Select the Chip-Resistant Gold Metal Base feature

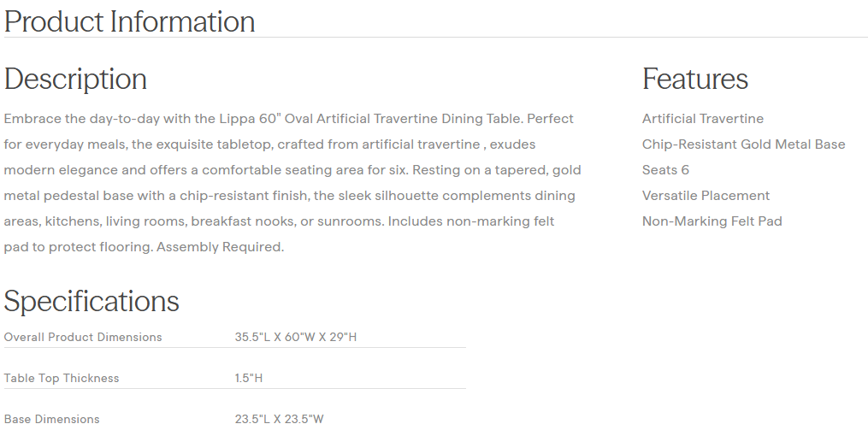pos(743,144)
